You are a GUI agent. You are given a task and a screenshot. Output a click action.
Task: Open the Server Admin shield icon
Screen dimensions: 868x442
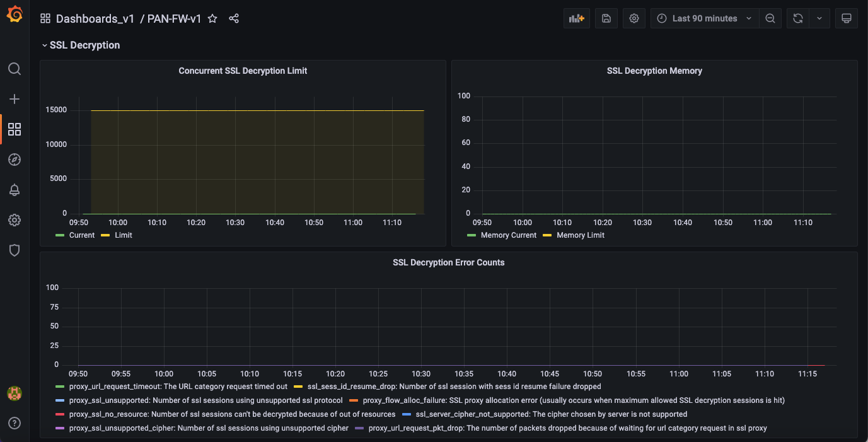pyautogui.click(x=14, y=250)
